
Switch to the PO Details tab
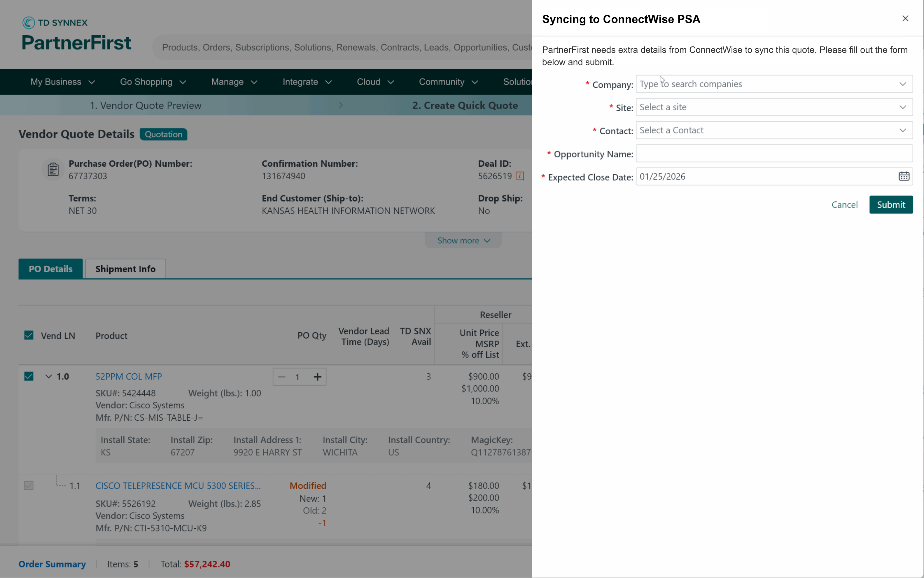click(x=50, y=269)
